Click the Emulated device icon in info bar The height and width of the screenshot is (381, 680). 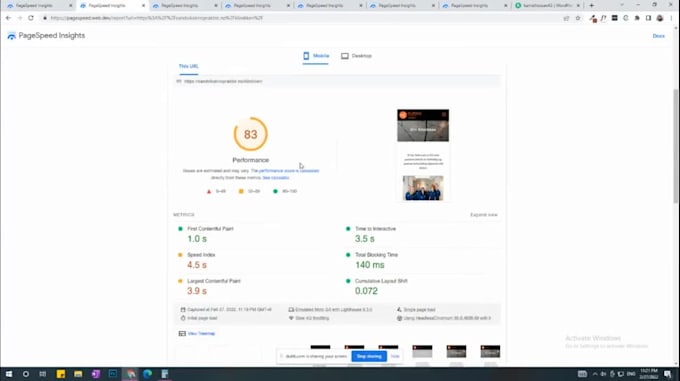click(x=291, y=310)
